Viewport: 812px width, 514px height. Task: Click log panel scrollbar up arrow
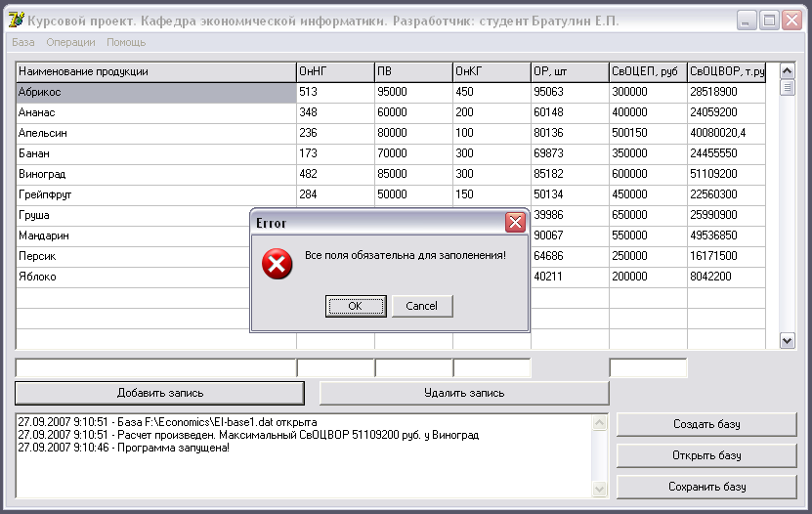[599, 423]
